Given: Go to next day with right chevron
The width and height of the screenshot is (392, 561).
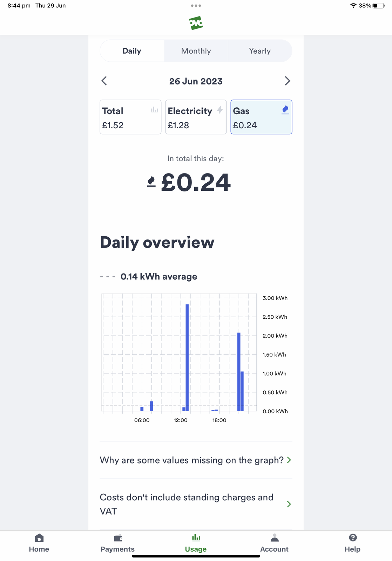Looking at the screenshot, I should 288,81.
